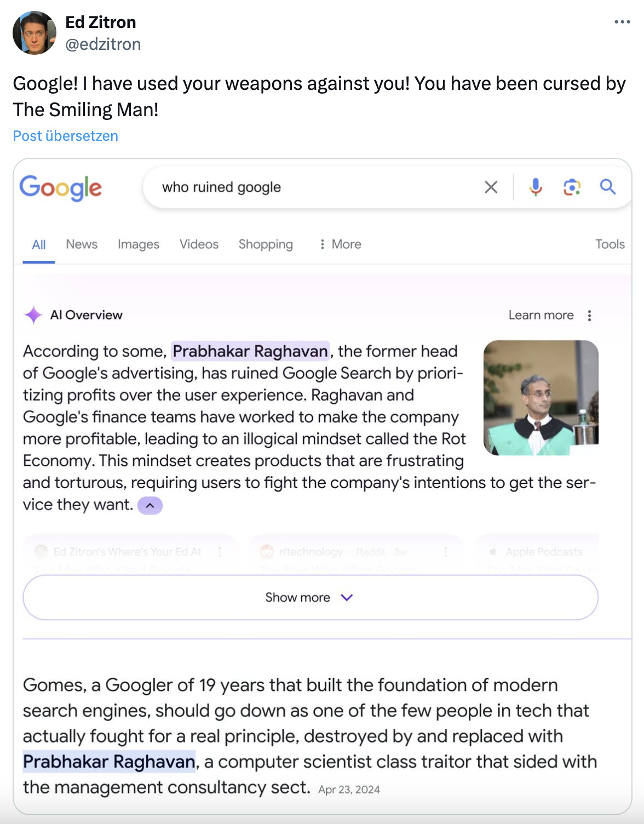Click the Google voice search microphone icon
This screenshot has height=824, width=644.
[536, 187]
